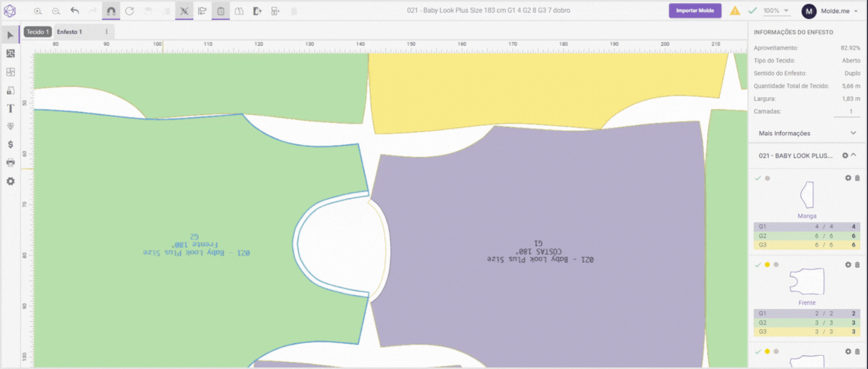Click the zoom out magnifier
Screen dimensions: 868x369
(x=56, y=11)
